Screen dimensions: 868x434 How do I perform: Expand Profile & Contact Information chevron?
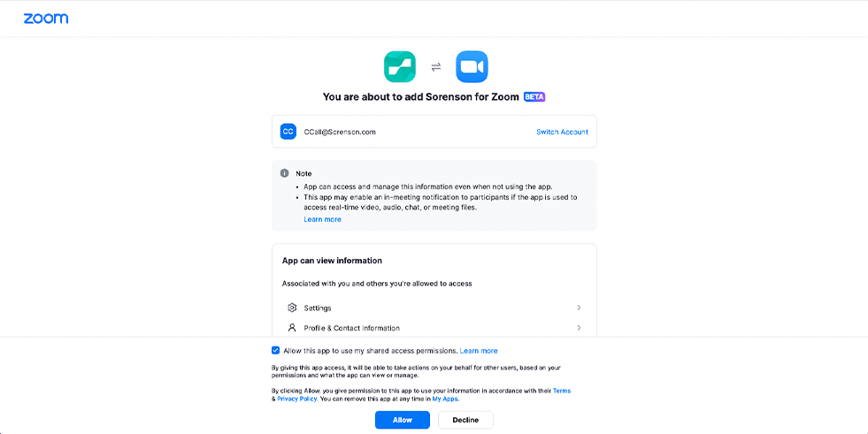[579, 328]
